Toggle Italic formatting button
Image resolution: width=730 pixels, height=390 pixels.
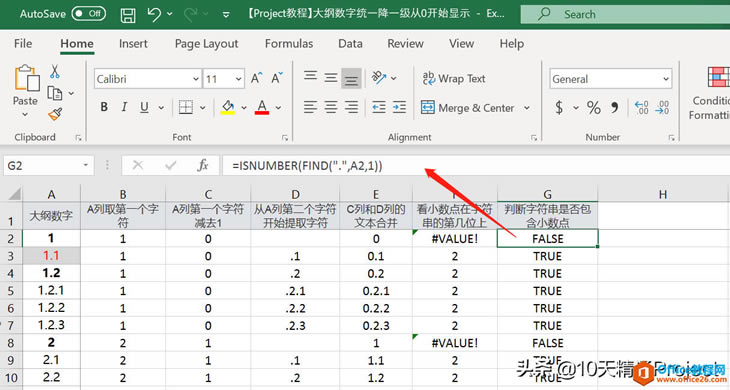coord(124,108)
